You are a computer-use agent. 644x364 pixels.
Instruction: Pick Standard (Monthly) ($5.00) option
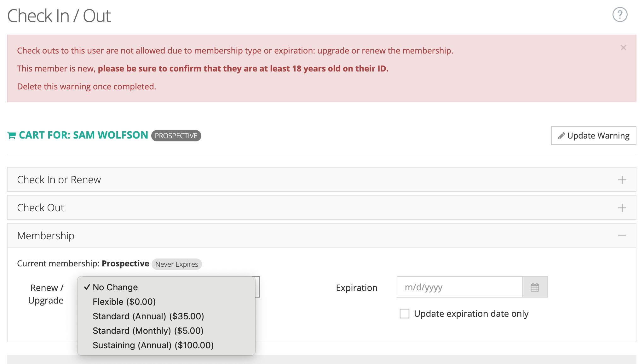tap(148, 331)
